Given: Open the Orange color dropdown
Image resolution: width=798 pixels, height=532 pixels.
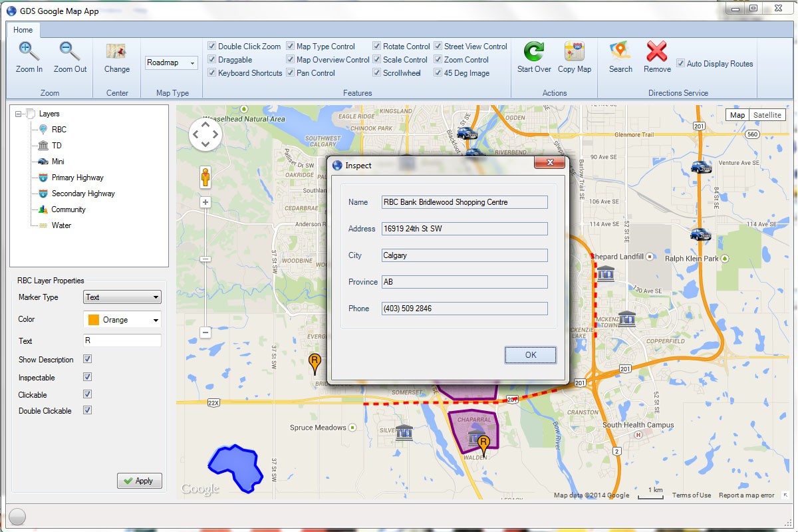Looking at the screenshot, I should (122, 320).
